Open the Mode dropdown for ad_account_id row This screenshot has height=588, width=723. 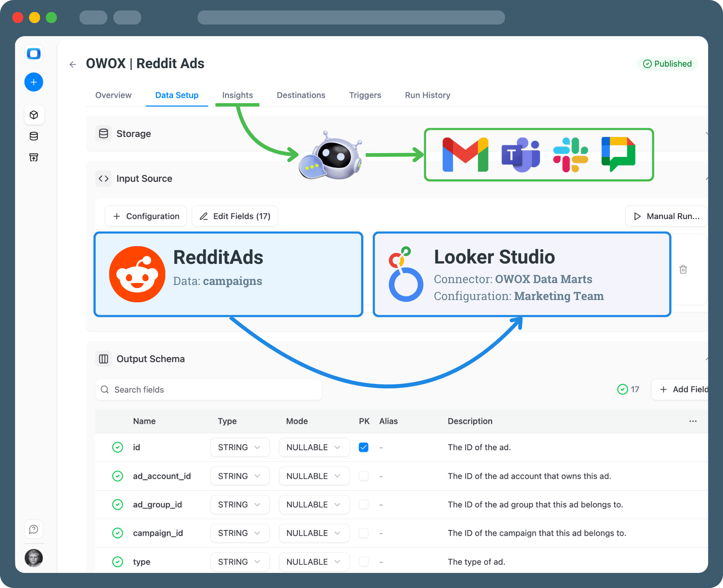click(x=314, y=476)
